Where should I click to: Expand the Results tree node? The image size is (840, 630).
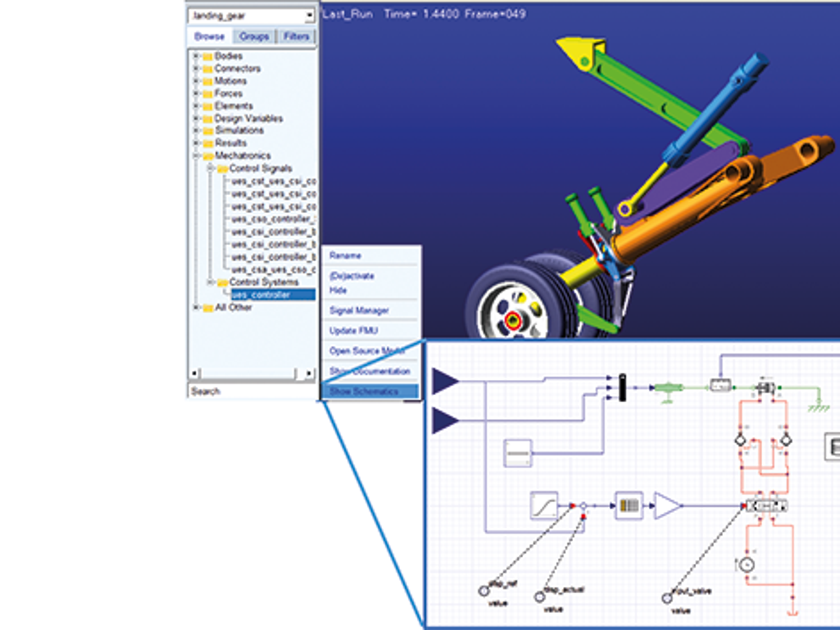click(x=196, y=143)
